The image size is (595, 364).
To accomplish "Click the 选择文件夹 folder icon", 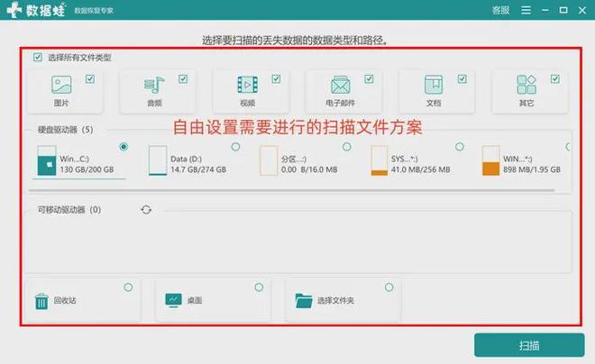I will tap(304, 301).
